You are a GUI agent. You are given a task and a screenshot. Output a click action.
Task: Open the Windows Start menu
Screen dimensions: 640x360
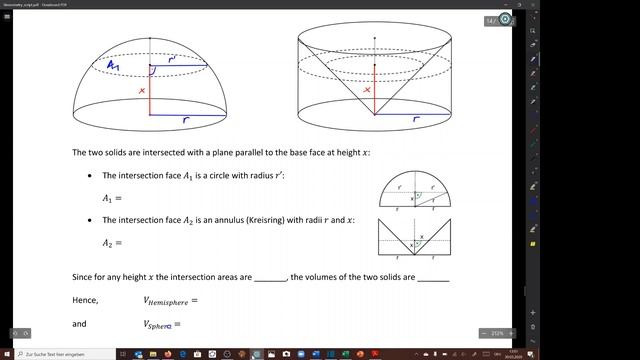coord(7,354)
